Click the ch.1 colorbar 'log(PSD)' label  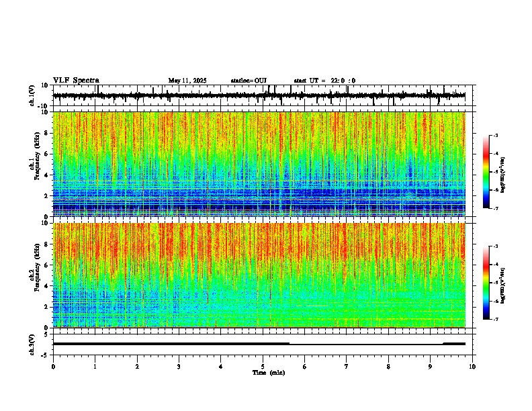pyautogui.click(x=503, y=175)
